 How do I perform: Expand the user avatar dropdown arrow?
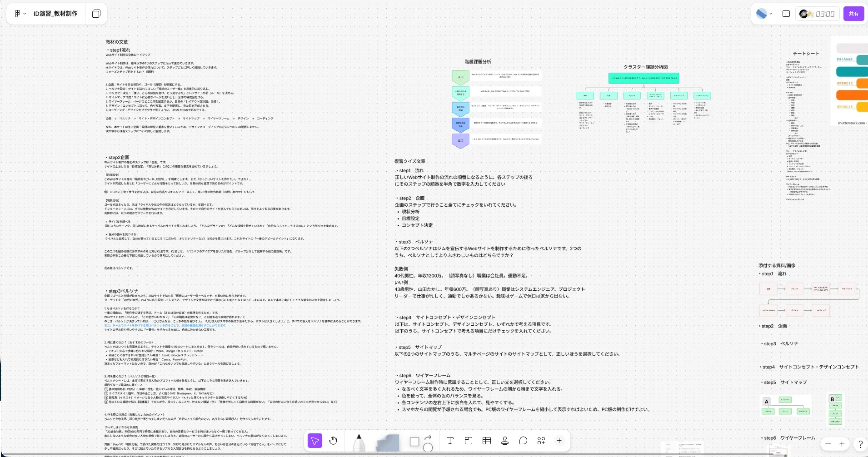[771, 14]
